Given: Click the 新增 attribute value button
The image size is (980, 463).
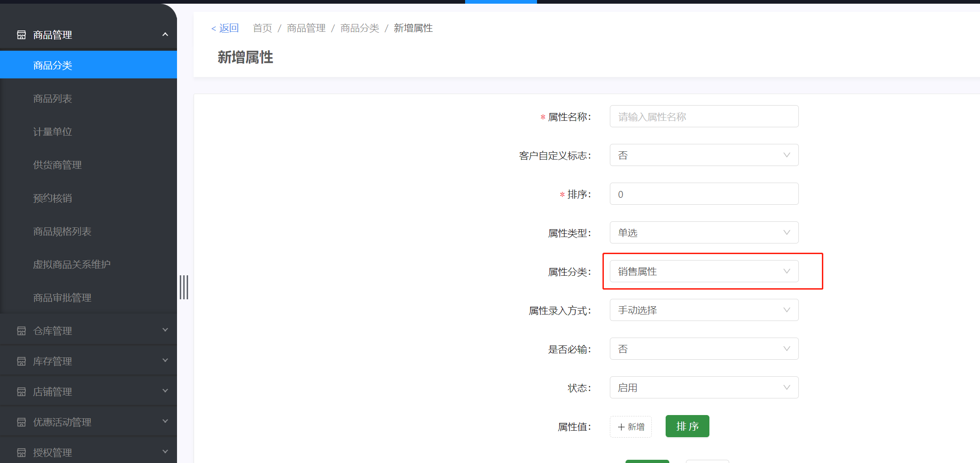Looking at the screenshot, I should click(630, 427).
